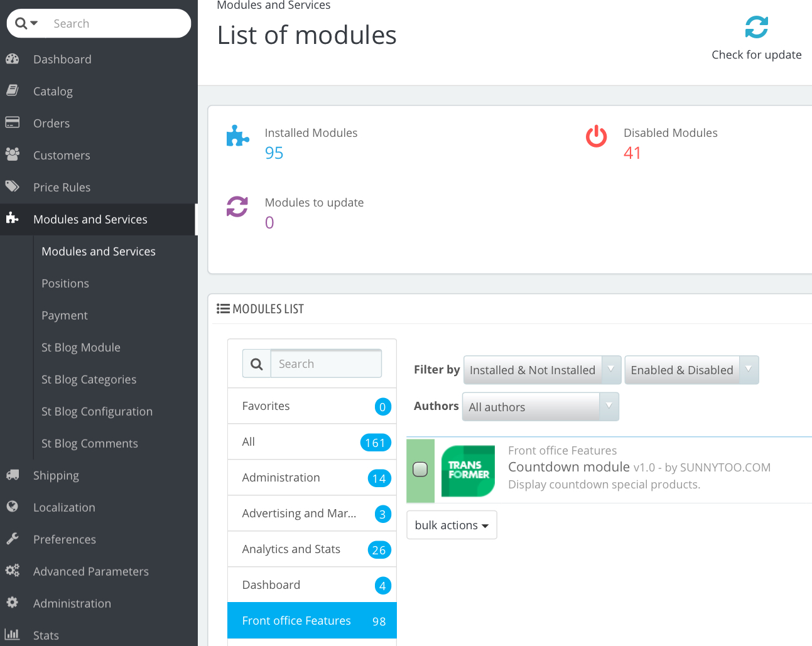Click the Localization globe icon
This screenshot has height=646, width=812.
(x=13, y=507)
